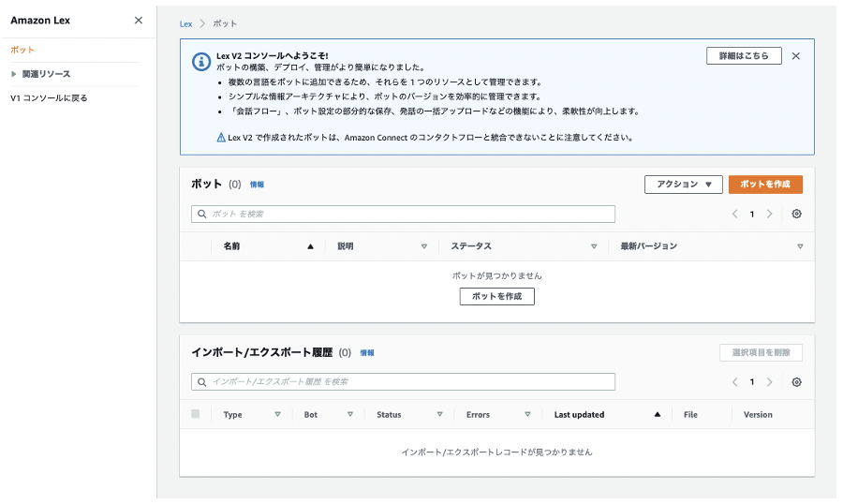
Task: Open 情報 link next to インポート/エクスポート履歴
Action: 367,353
